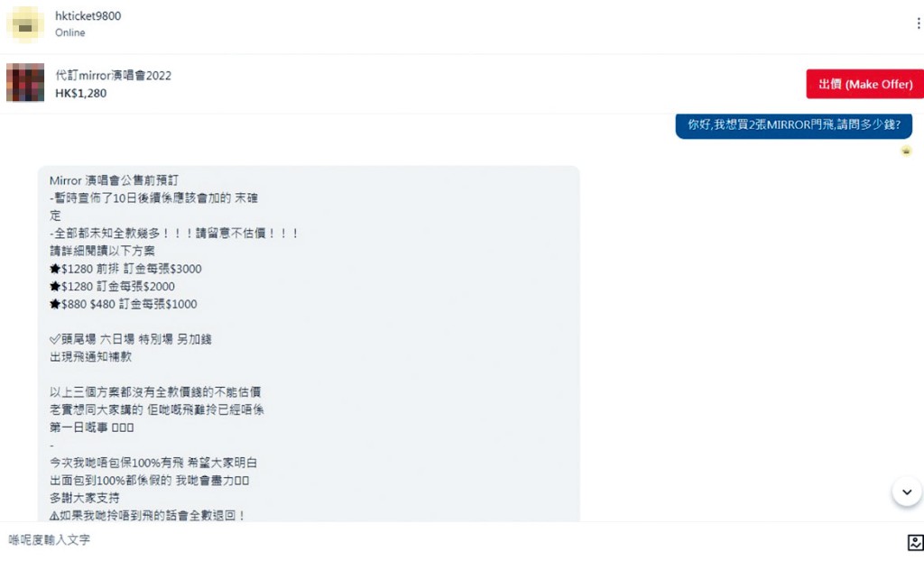Click the line '★$880 $480 訂金每張$1000'

pyautogui.click(x=123, y=304)
